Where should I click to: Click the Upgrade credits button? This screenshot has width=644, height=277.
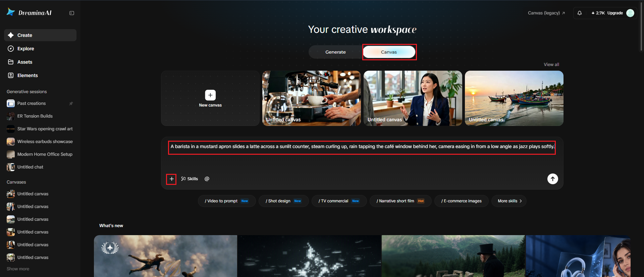coord(607,13)
